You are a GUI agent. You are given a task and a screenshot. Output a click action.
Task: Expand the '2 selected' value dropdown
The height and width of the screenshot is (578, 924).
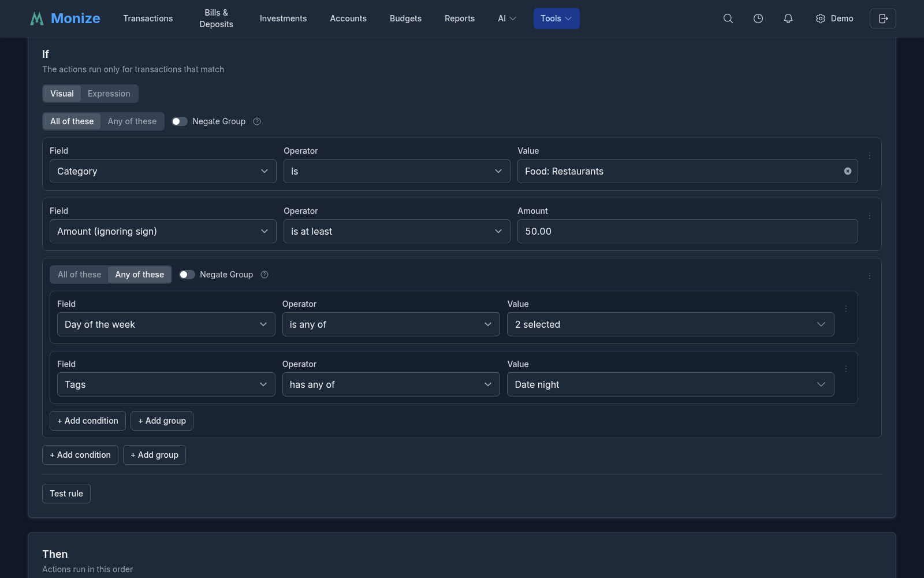[x=670, y=324]
